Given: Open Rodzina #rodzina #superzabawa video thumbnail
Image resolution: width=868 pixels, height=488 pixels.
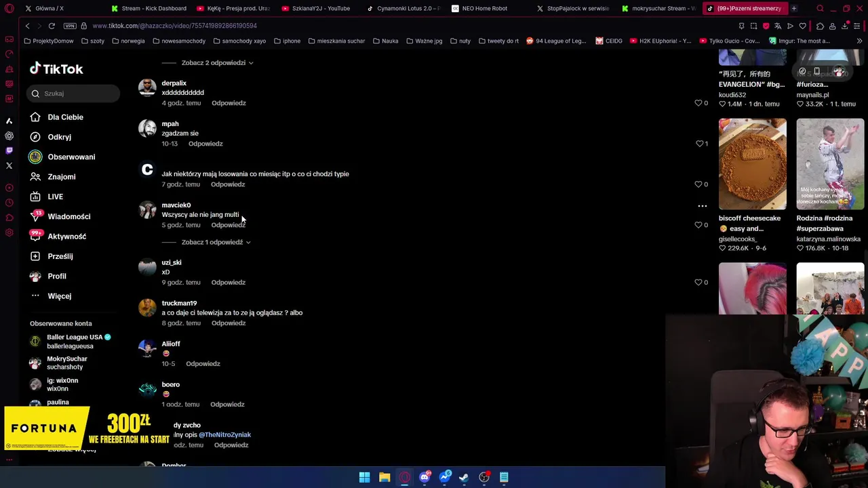Looking at the screenshot, I should (x=830, y=164).
